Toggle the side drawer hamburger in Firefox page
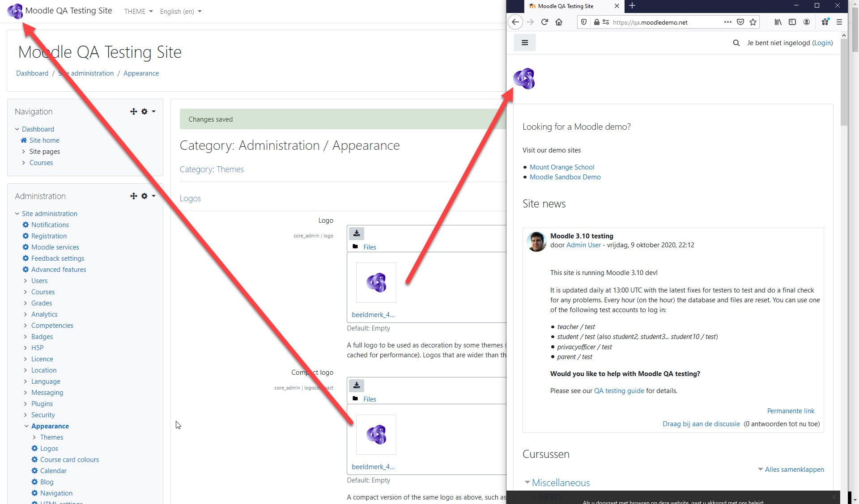 click(525, 43)
